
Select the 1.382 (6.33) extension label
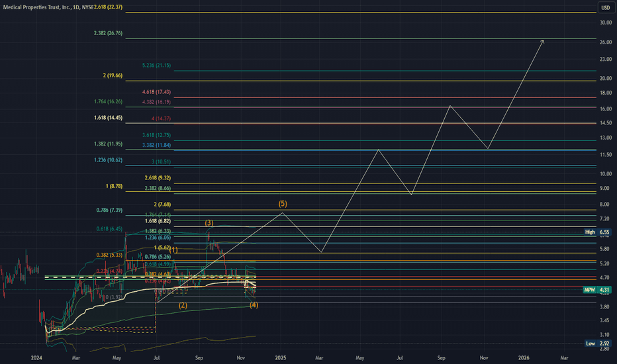tap(158, 231)
